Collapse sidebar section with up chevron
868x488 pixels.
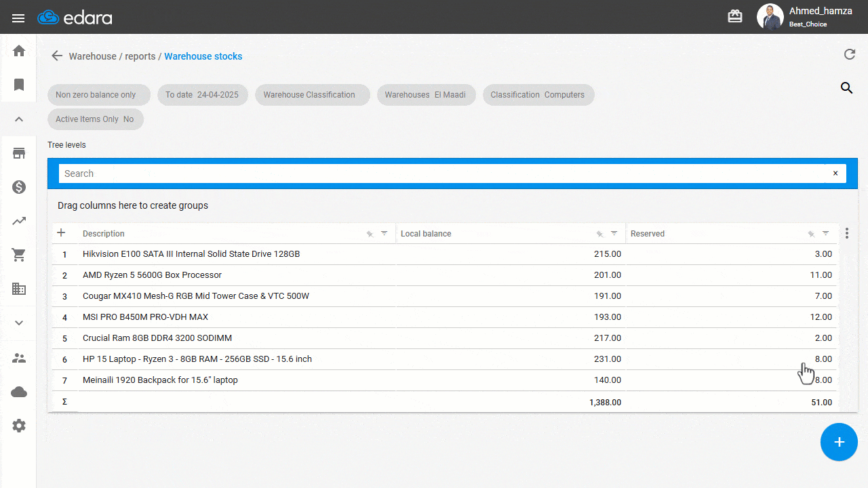click(19, 119)
